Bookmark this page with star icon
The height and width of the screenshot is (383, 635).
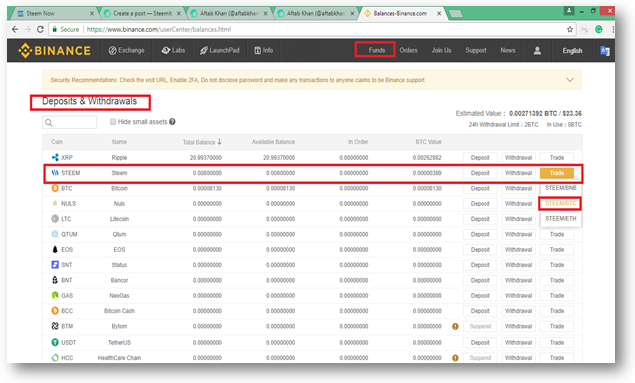tap(570, 29)
